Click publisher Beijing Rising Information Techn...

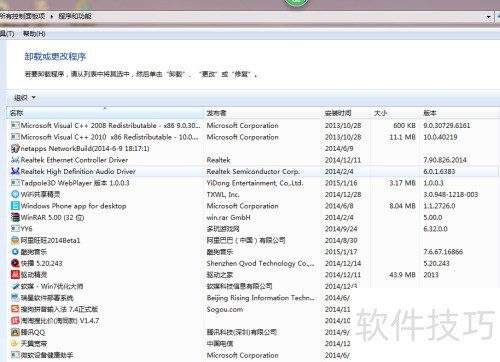[x=260, y=298]
